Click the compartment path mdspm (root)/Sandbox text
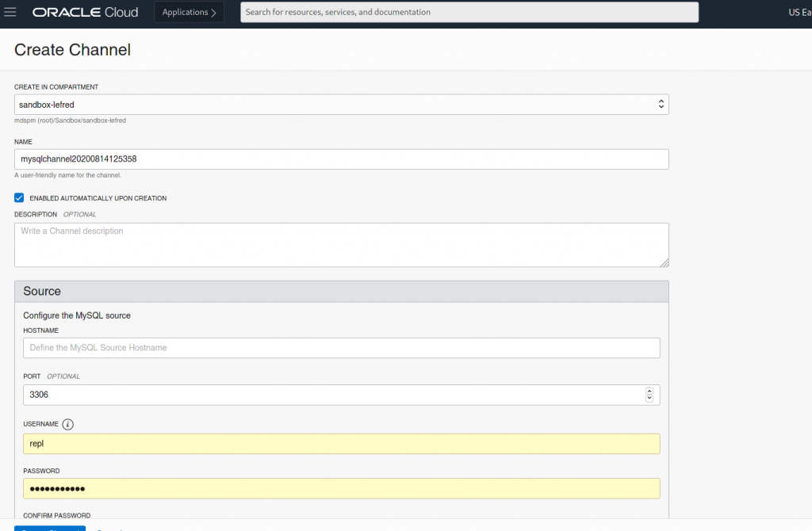 (70, 120)
